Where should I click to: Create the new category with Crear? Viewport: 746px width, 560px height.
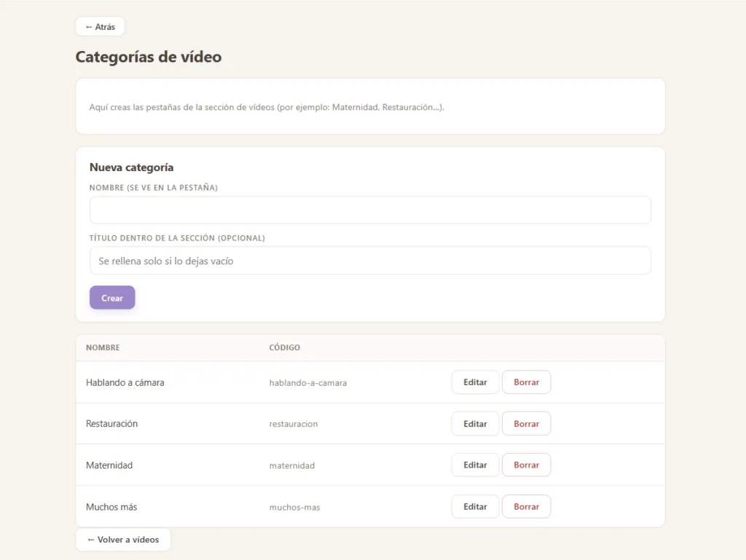112,298
